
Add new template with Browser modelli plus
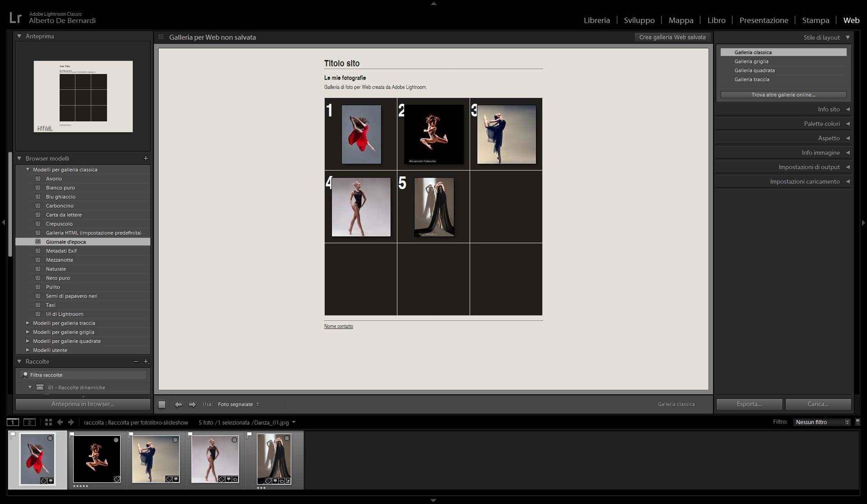point(145,158)
